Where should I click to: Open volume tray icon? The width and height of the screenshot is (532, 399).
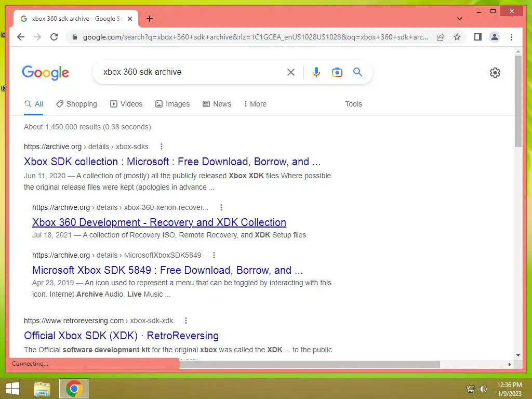483,389
